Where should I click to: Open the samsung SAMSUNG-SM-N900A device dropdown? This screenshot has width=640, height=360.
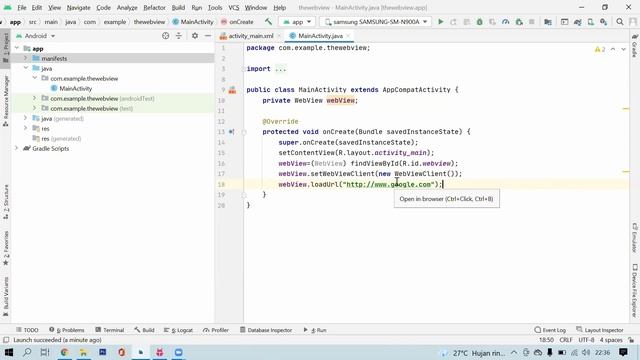click(375, 22)
